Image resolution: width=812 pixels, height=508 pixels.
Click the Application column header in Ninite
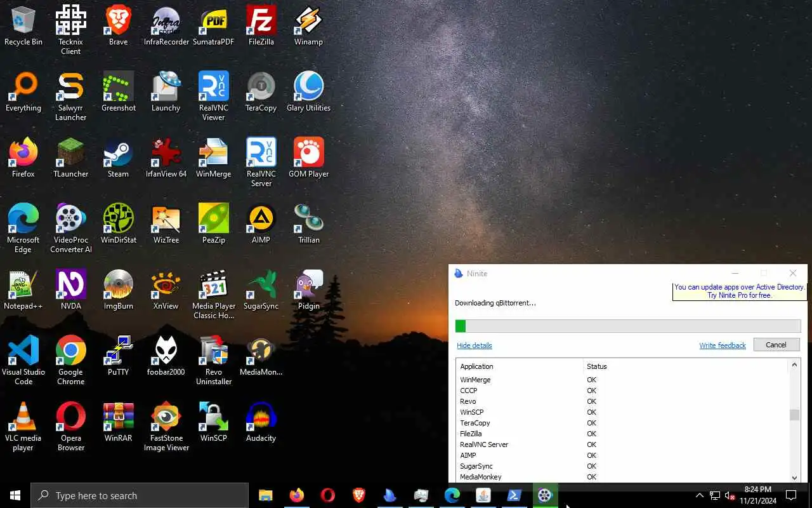pyautogui.click(x=520, y=366)
